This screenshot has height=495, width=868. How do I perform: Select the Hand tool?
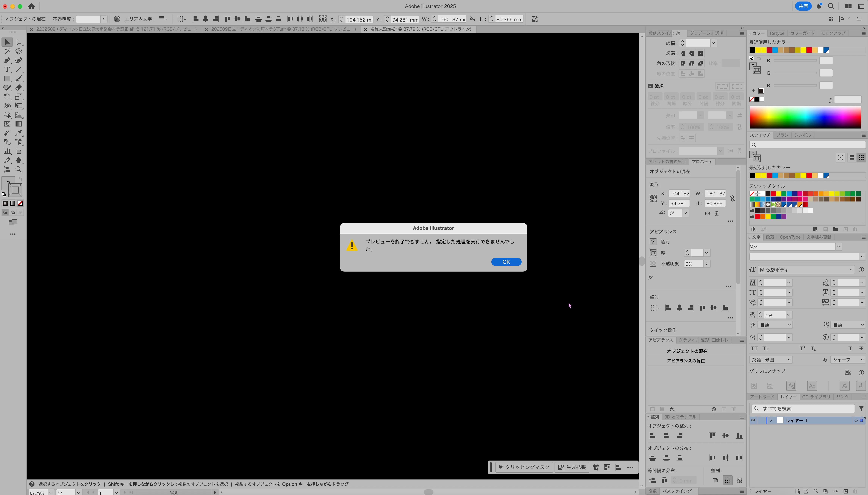pyautogui.click(x=19, y=160)
